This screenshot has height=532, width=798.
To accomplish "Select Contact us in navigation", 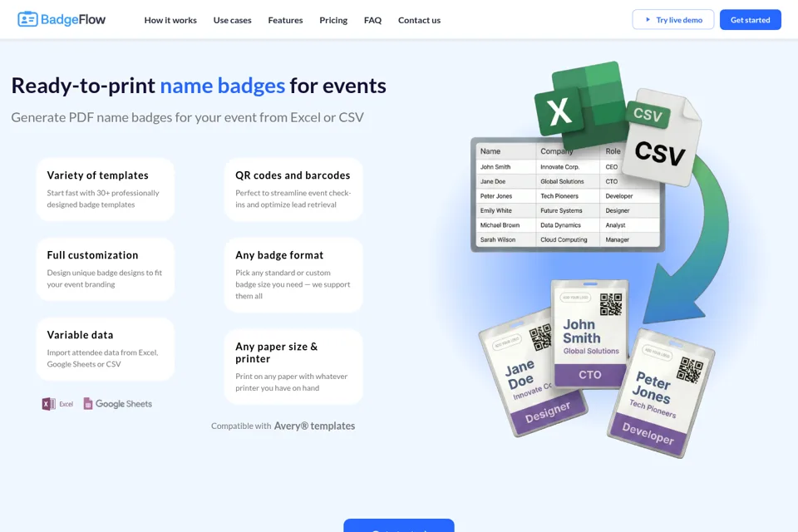I will click(x=419, y=20).
